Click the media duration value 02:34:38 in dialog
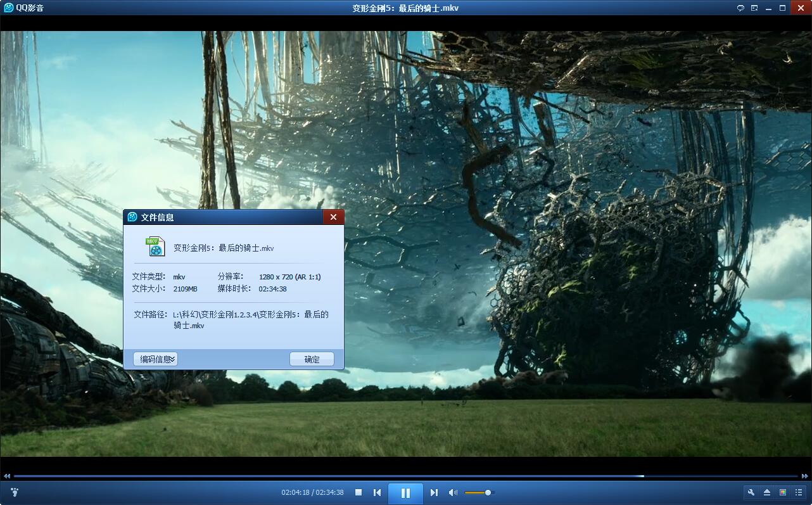Screen dimensions: 812x505 point(272,289)
